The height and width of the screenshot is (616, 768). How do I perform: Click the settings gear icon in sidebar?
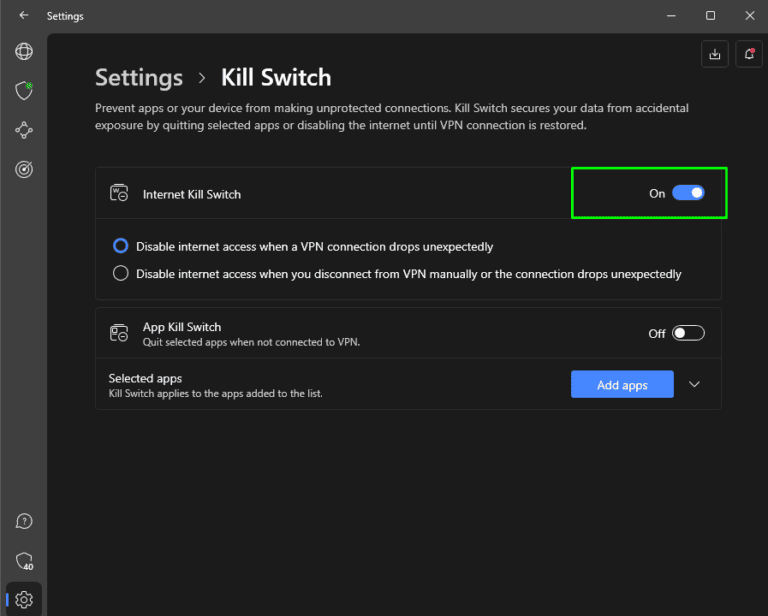click(24, 599)
